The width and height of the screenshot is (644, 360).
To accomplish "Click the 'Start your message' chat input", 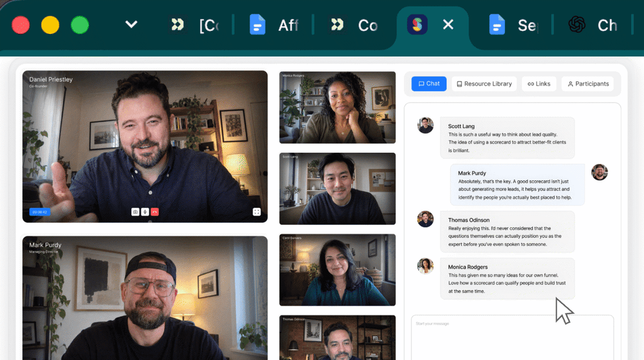I will point(512,337).
